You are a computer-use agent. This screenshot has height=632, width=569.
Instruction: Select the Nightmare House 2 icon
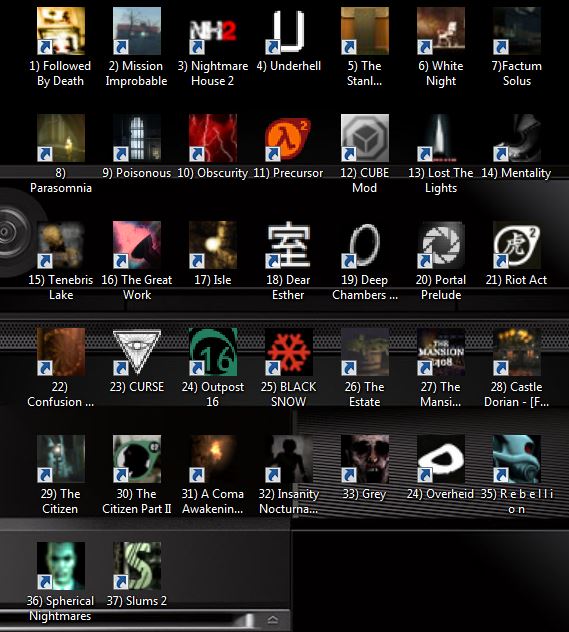pyautogui.click(x=213, y=31)
